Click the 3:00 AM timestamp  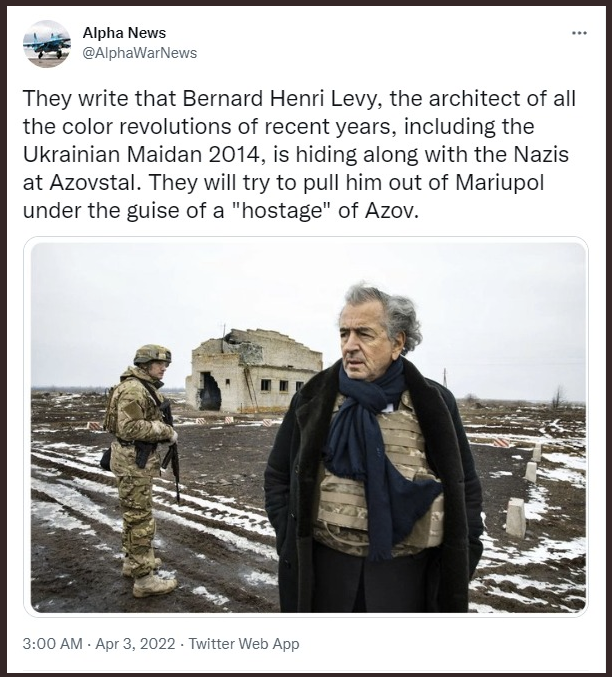52,644
